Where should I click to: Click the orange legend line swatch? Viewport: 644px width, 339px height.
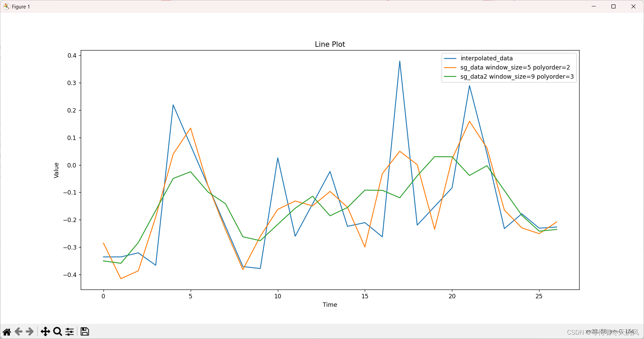click(x=450, y=67)
